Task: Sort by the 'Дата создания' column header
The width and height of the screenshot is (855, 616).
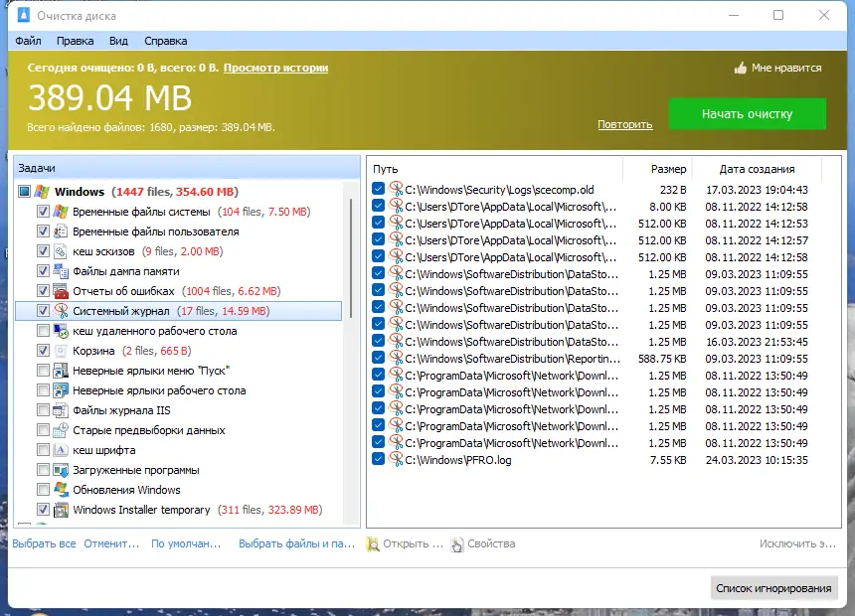Action: [757, 169]
